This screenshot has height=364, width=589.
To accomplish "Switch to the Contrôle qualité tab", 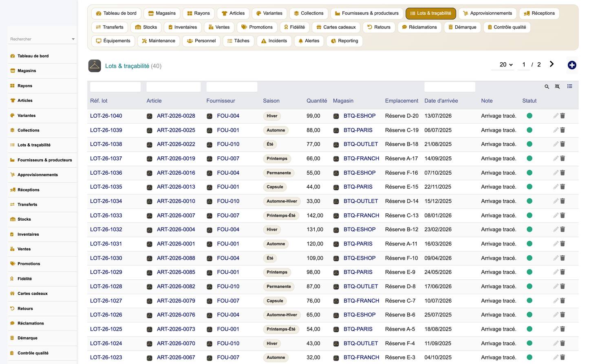I will click(x=507, y=27).
